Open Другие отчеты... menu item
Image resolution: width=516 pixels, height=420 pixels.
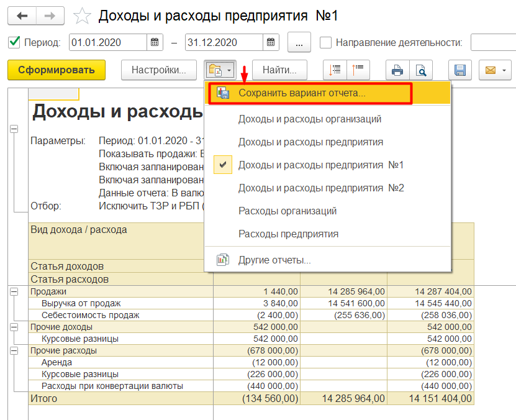point(327,260)
